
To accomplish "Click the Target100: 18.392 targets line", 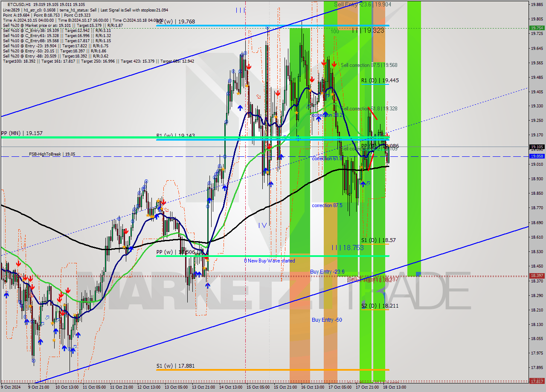I will pos(99,61).
